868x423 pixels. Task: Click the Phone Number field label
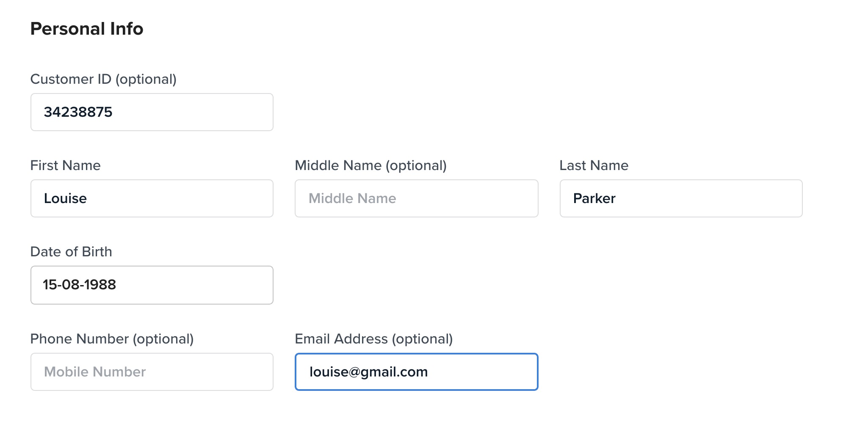[x=80, y=339]
